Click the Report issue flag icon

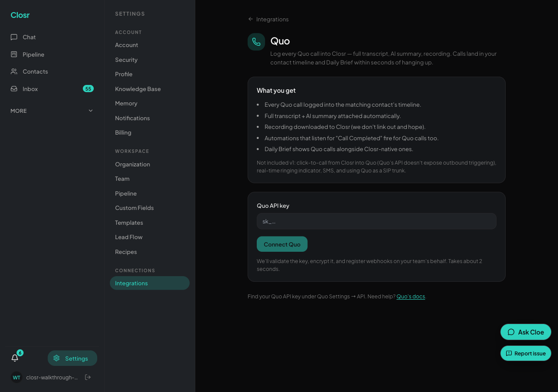click(x=509, y=353)
